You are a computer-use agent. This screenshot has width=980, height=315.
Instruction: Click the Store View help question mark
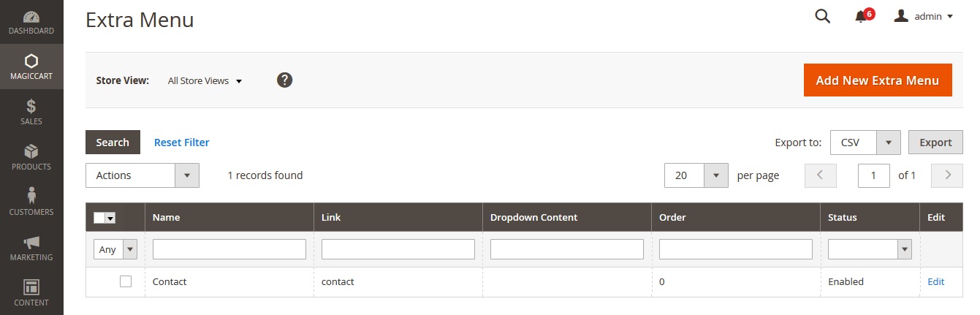285,80
